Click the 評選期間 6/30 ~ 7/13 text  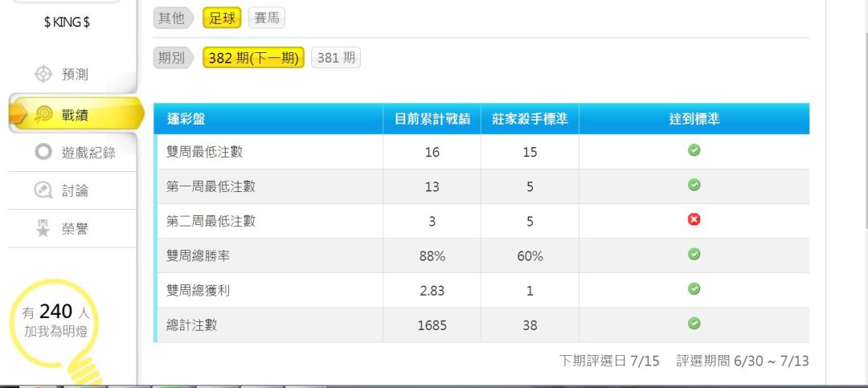pyautogui.click(x=743, y=361)
